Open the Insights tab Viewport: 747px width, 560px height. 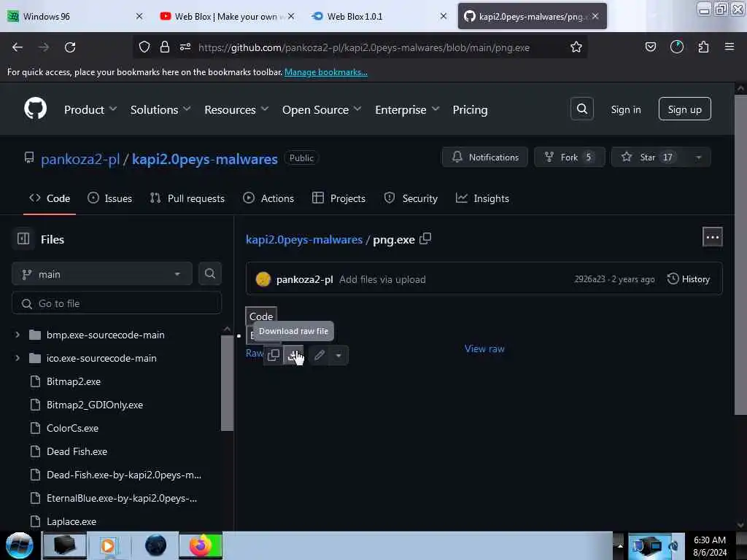[482, 198]
